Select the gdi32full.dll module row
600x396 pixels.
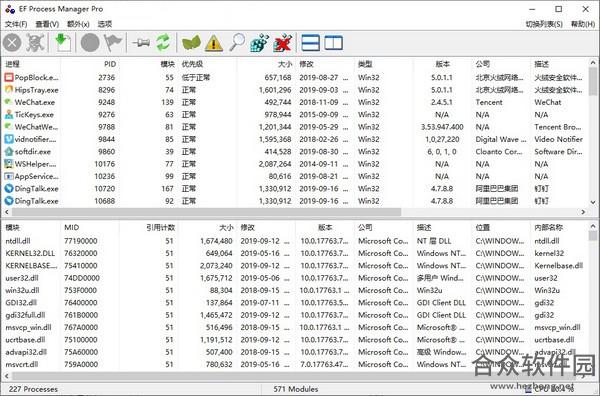[295, 315]
